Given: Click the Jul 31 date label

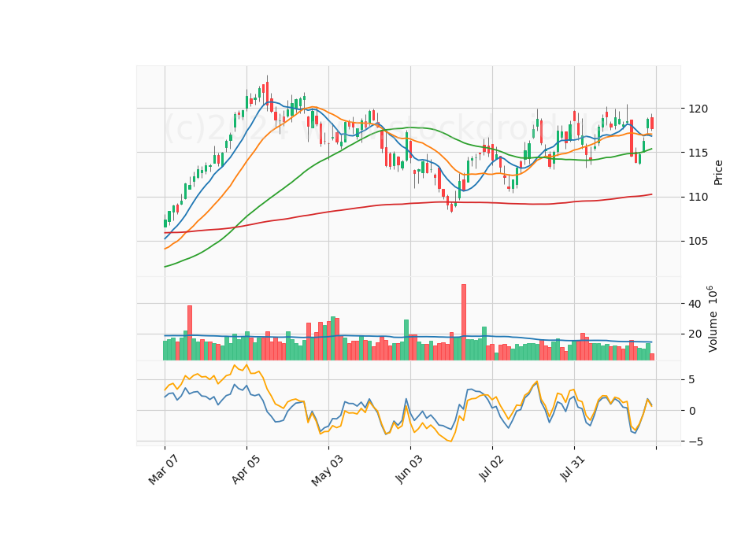Looking at the screenshot, I should pyautogui.click(x=573, y=468).
